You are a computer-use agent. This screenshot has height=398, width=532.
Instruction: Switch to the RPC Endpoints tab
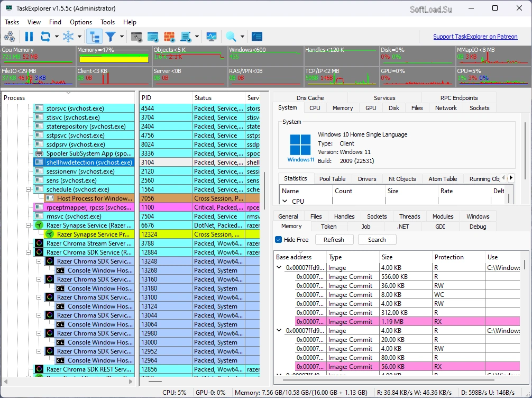(x=458, y=98)
